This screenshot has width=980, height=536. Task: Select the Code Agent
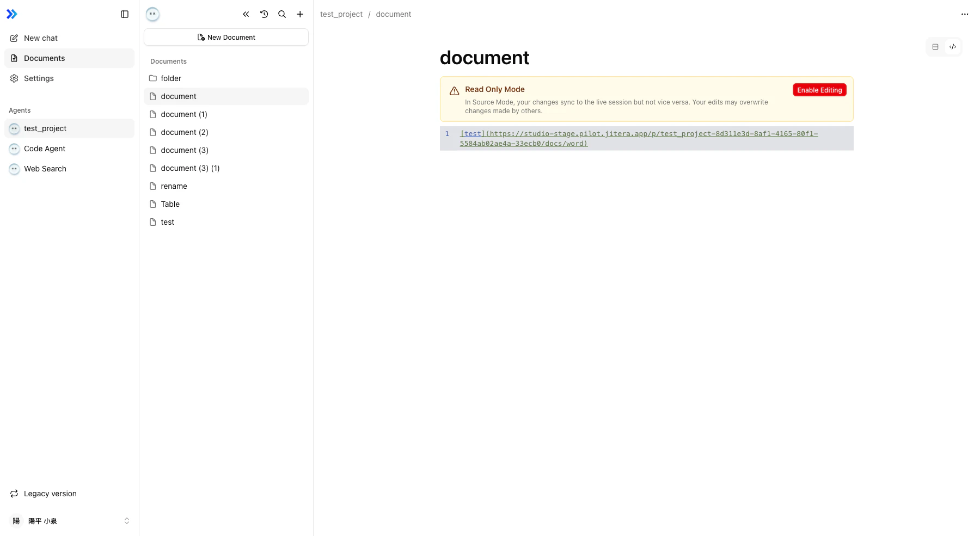pos(69,149)
